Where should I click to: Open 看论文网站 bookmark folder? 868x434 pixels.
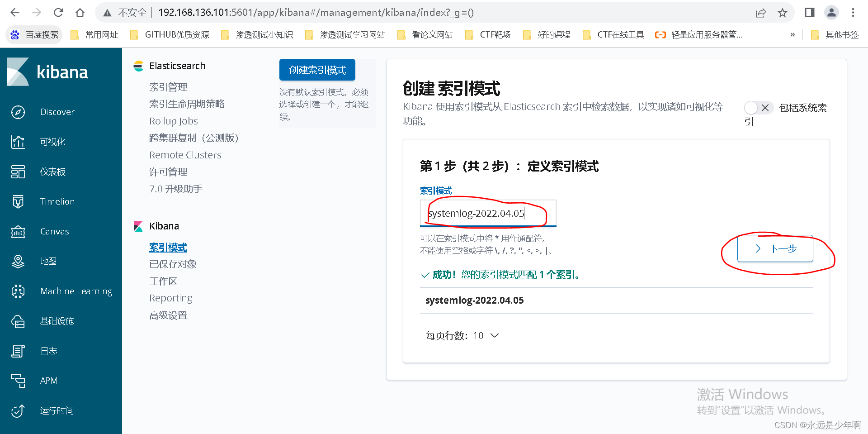pos(425,35)
